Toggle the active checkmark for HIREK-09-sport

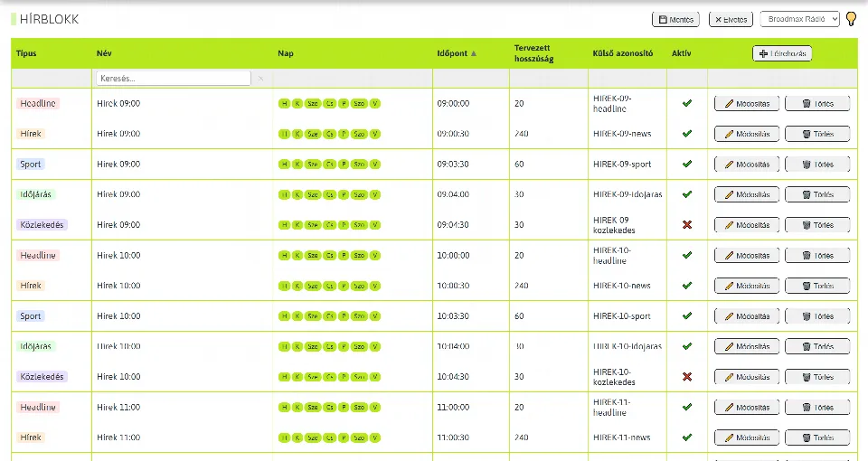687,164
